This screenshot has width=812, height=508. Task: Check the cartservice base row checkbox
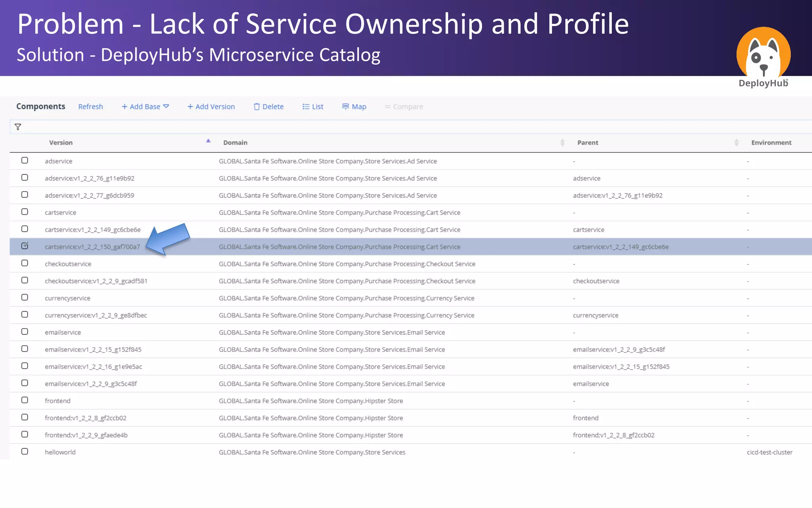[x=25, y=212]
